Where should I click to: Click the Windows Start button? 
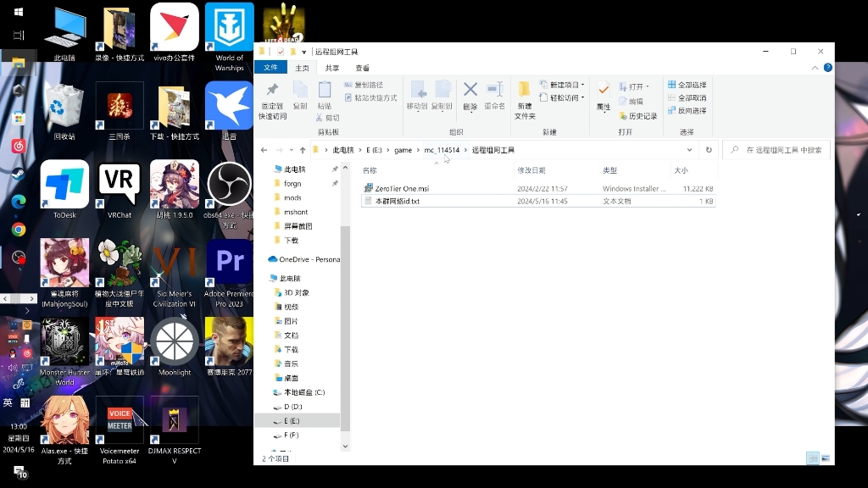[x=19, y=12]
